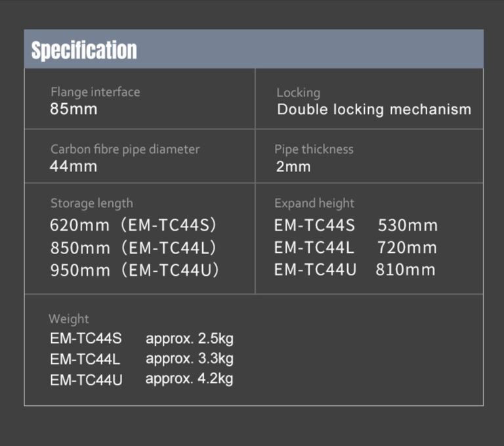Click EM-TC44L 720mm expand height row
Screen dimensions: 504x446
[x=356, y=248]
